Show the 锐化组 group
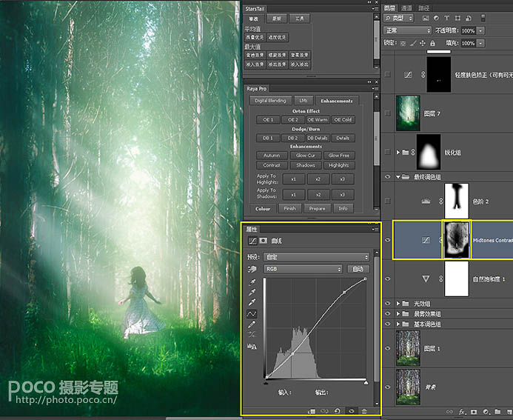 tap(388, 152)
